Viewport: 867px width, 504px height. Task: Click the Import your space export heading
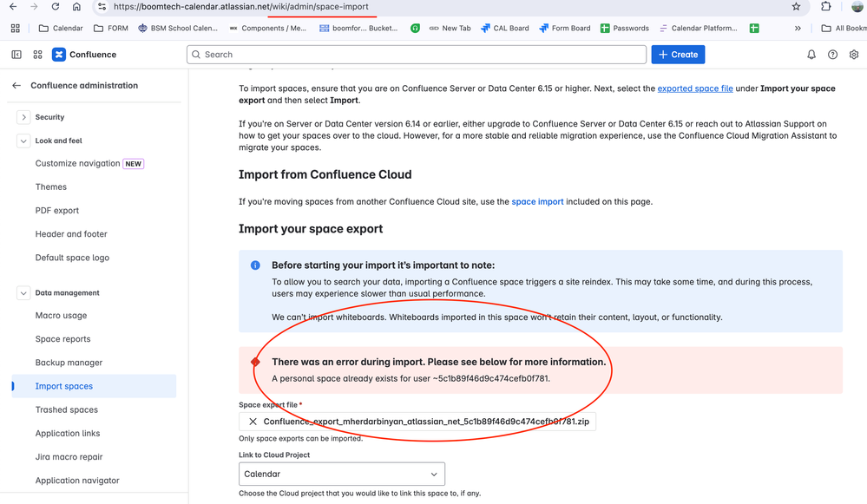(x=311, y=229)
